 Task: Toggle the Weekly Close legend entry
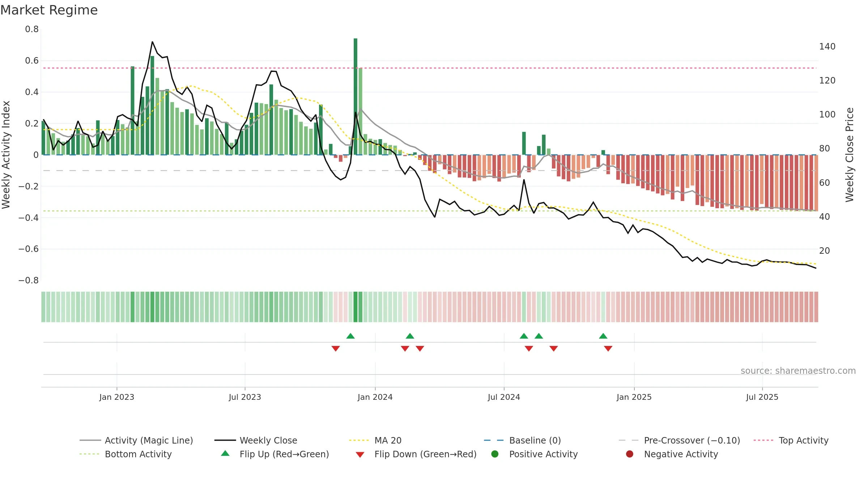coord(256,440)
